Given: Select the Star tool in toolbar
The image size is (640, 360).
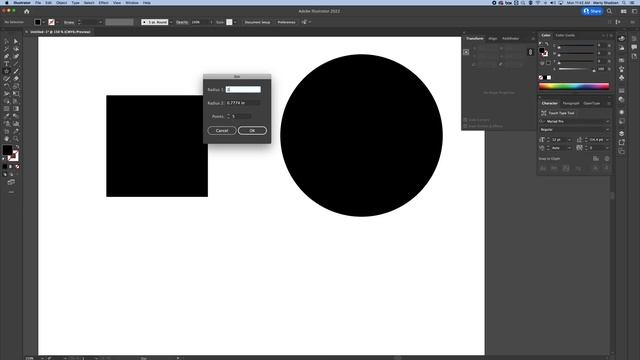Looking at the screenshot, I should [x=7, y=71].
